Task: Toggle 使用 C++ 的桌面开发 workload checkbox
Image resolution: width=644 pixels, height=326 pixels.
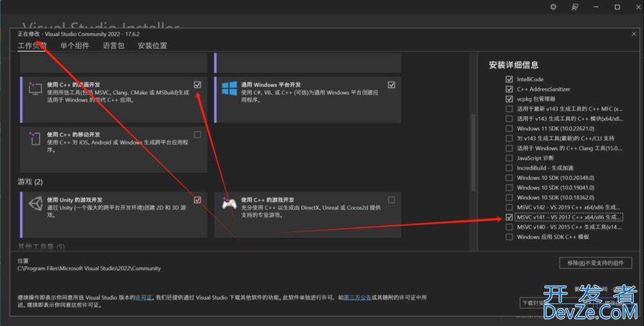Action: point(198,84)
